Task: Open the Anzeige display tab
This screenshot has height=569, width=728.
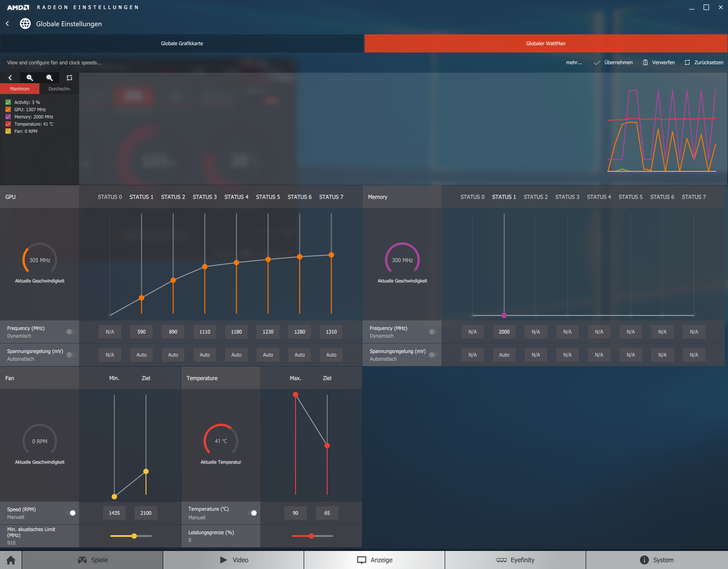Action: tap(375, 560)
